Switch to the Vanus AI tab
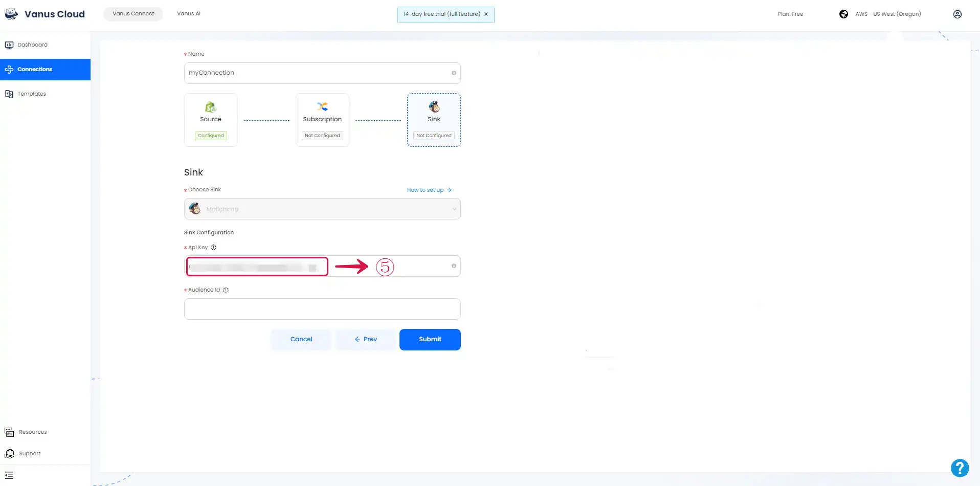Screen dimensions: 980x486 click(x=189, y=14)
